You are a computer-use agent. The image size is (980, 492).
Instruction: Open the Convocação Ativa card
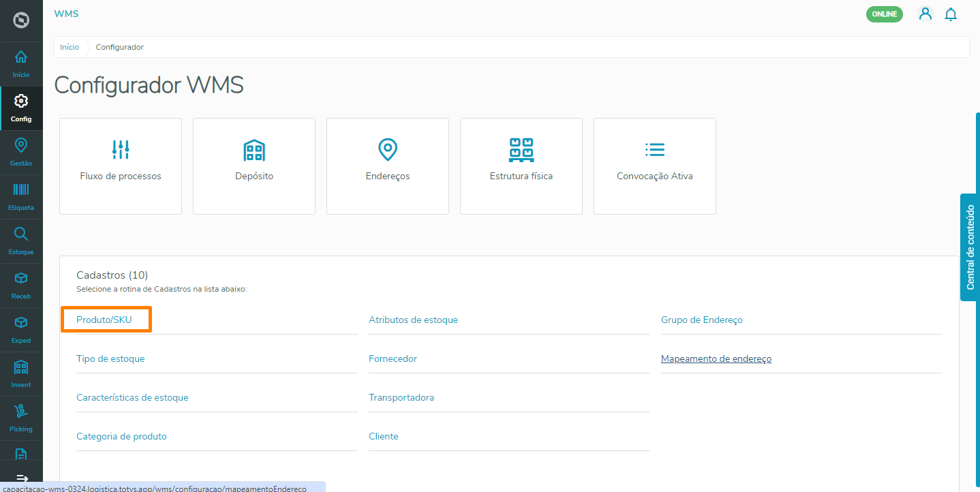coord(655,166)
